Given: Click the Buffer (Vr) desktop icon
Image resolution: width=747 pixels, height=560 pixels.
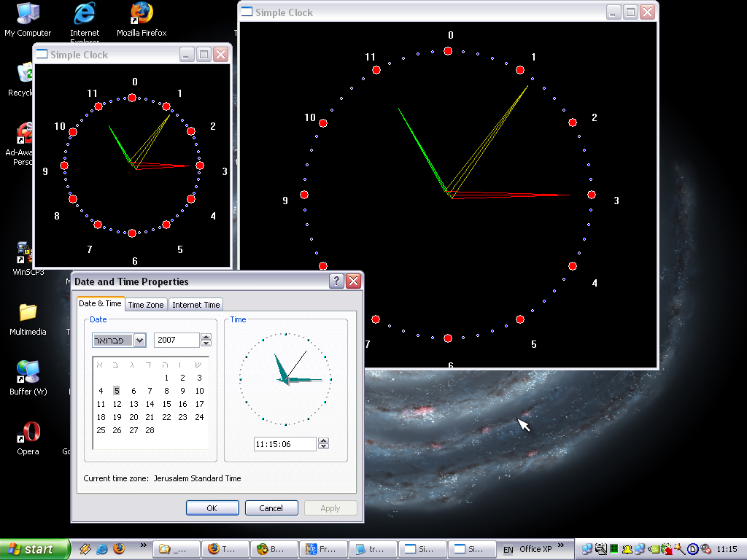Looking at the screenshot, I should coord(28,373).
